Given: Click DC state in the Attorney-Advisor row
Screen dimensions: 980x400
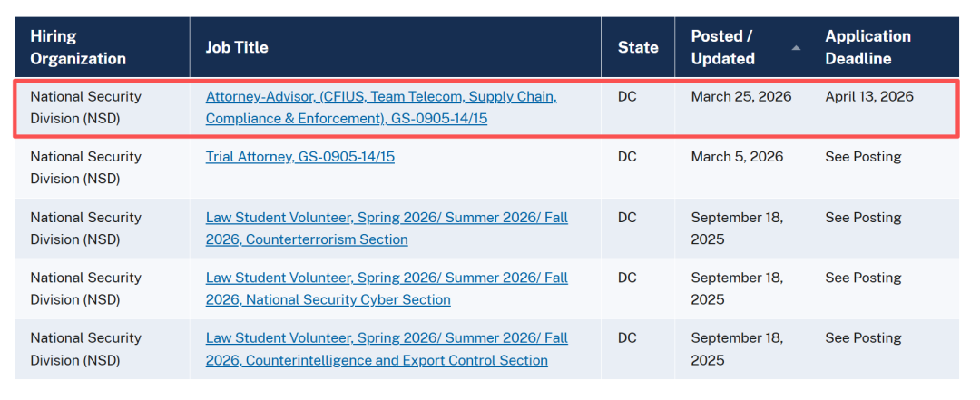Looking at the screenshot, I should (627, 96).
